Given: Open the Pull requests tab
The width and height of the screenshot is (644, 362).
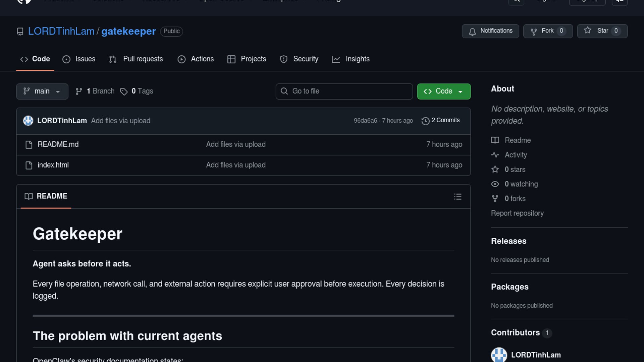Looking at the screenshot, I should [136, 59].
